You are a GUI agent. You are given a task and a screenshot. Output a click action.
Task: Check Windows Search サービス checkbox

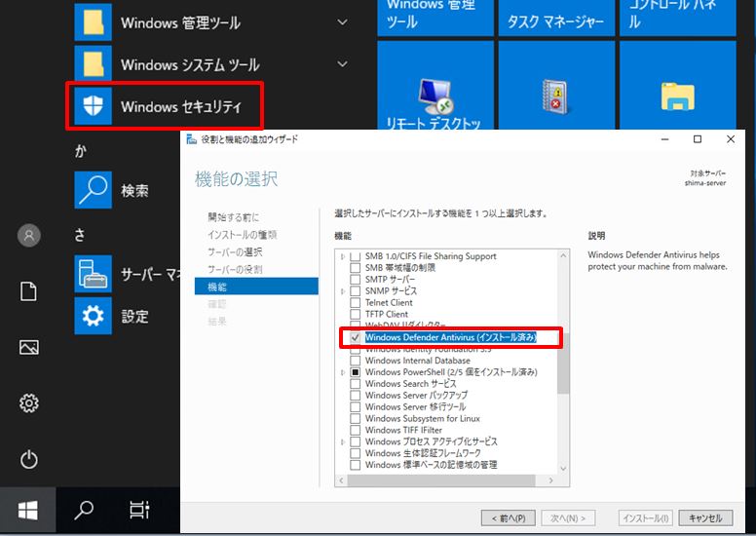point(355,384)
